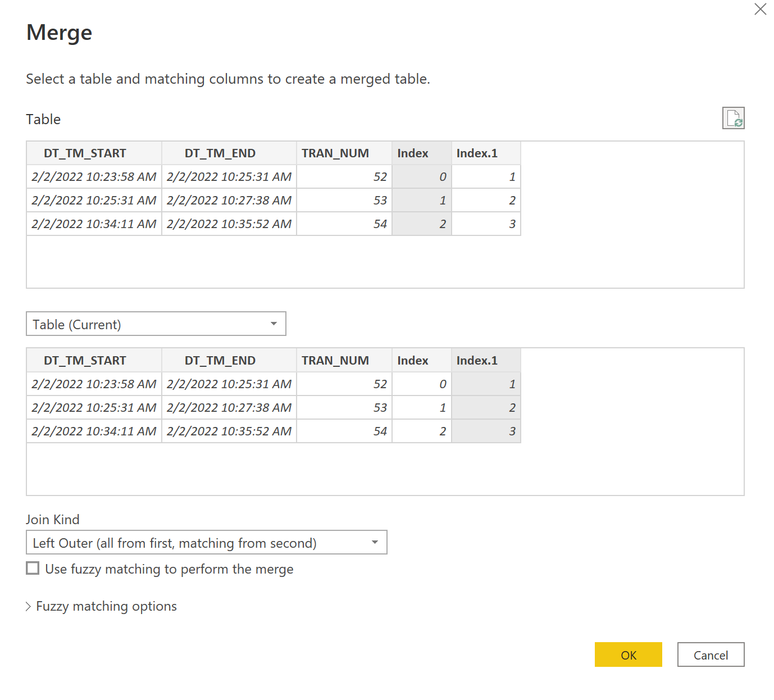774x700 pixels.
Task: Select DT_TM_END column header in top table
Action: pyautogui.click(x=229, y=153)
